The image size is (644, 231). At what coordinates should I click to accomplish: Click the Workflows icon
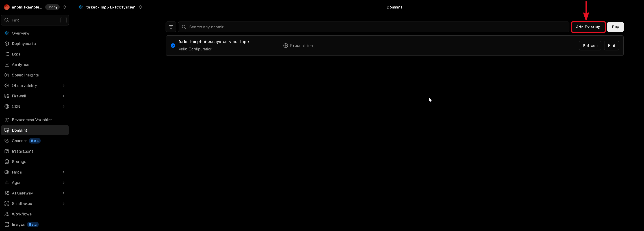coord(7,214)
